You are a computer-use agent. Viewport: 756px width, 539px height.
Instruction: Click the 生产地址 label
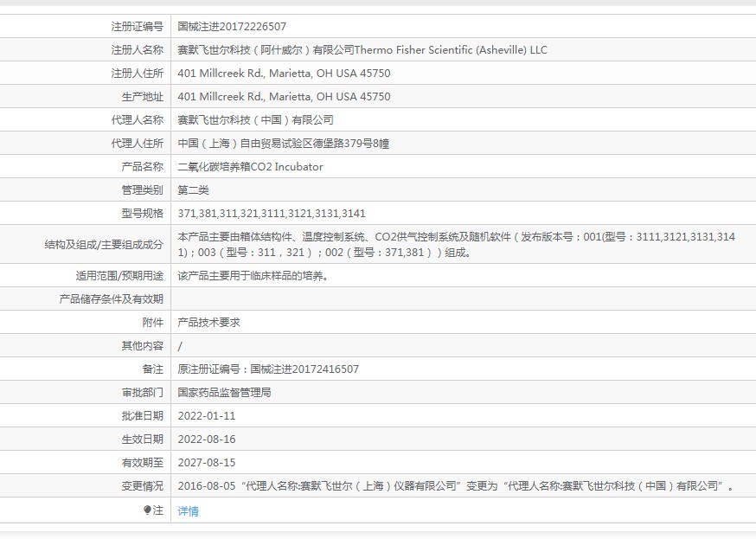pos(143,96)
